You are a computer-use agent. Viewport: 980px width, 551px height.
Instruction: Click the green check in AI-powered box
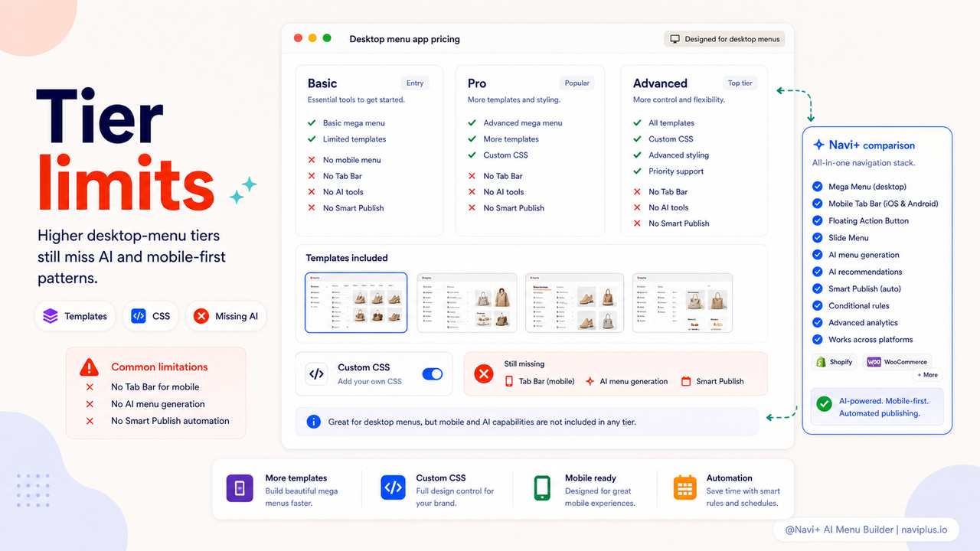(825, 403)
